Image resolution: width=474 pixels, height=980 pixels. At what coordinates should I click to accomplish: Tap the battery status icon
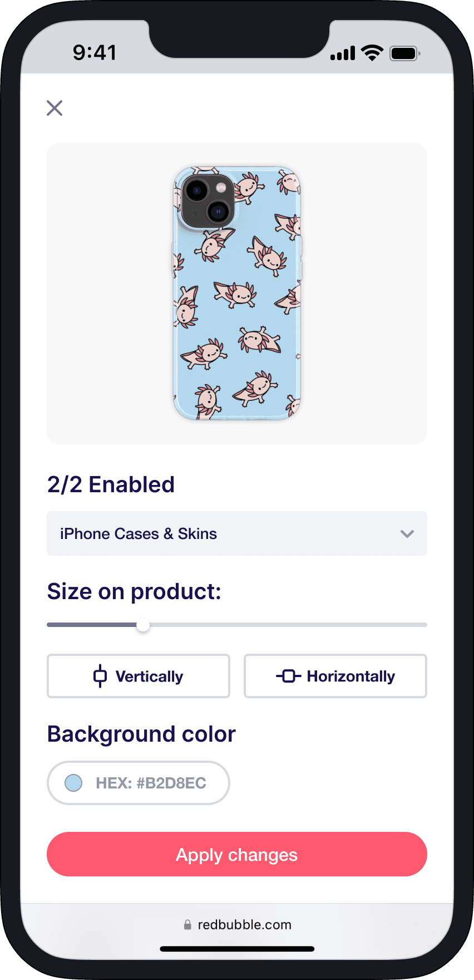click(x=405, y=53)
